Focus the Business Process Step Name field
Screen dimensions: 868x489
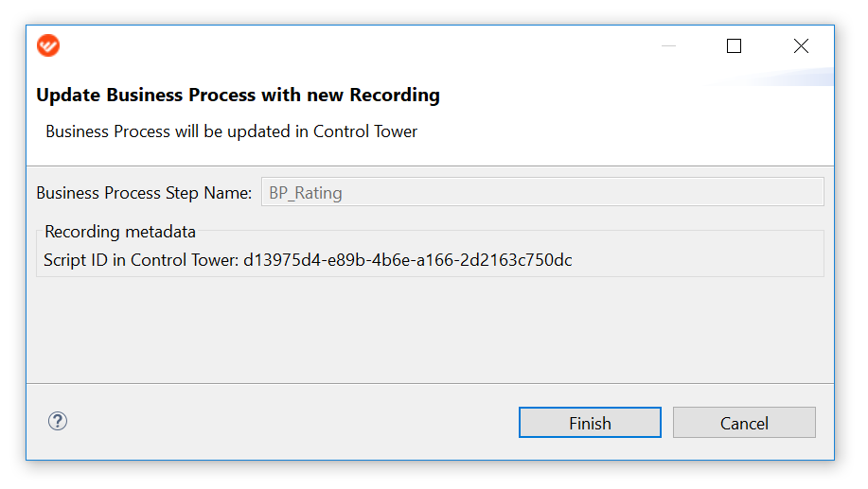tap(542, 192)
